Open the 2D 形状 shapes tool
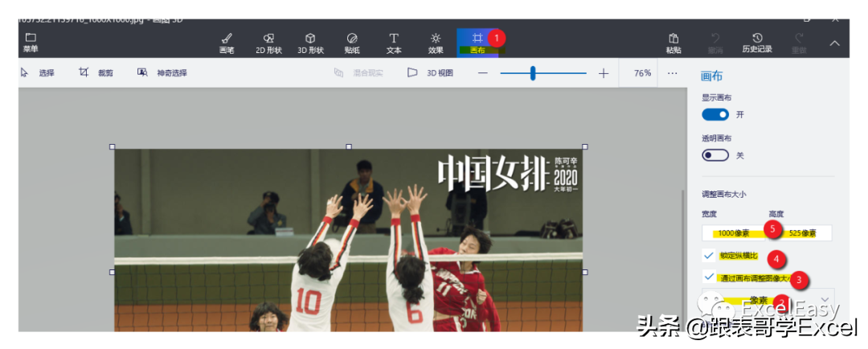The width and height of the screenshot is (868, 349). pyautogui.click(x=268, y=43)
